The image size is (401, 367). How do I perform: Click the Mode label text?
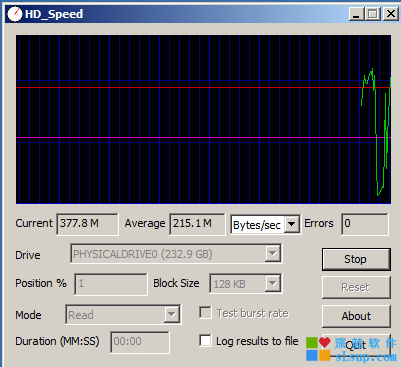[x=28, y=315]
